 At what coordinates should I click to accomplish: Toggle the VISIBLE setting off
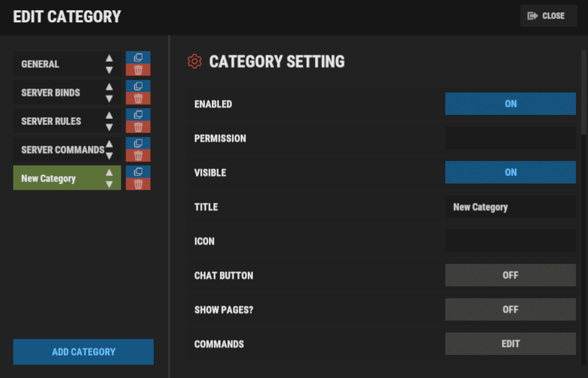tap(510, 172)
